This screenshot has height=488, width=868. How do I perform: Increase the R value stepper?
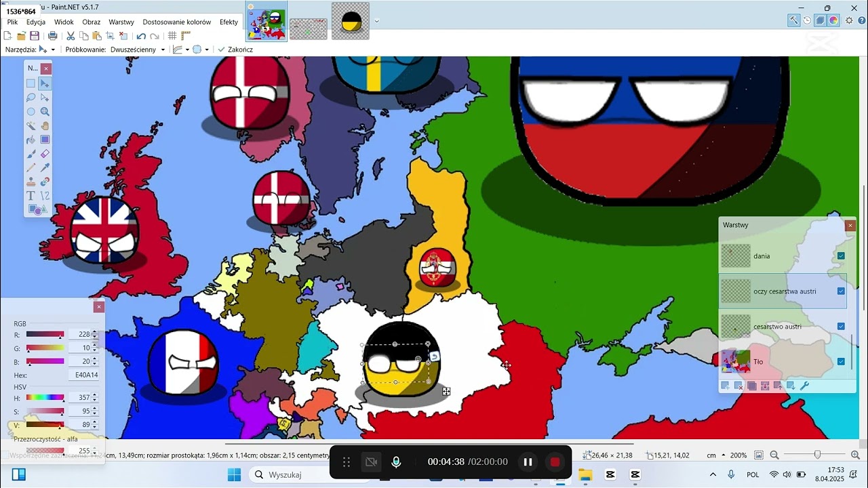click(95, 332)
